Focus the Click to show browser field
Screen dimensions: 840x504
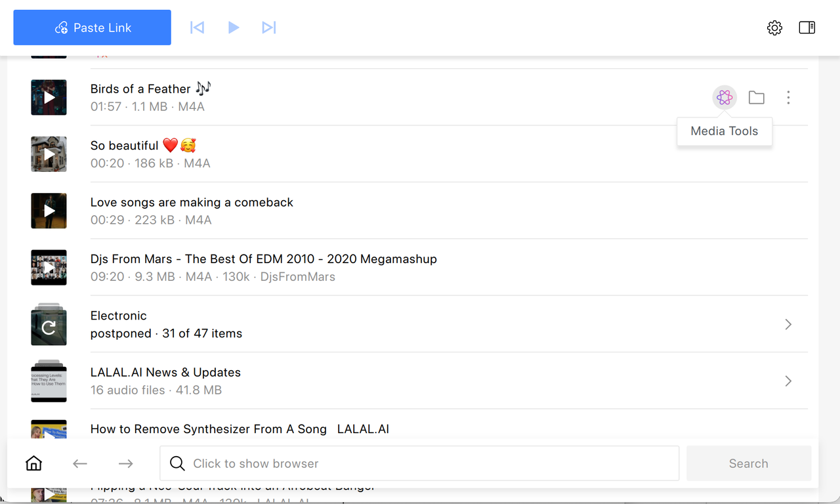(419, 463)
